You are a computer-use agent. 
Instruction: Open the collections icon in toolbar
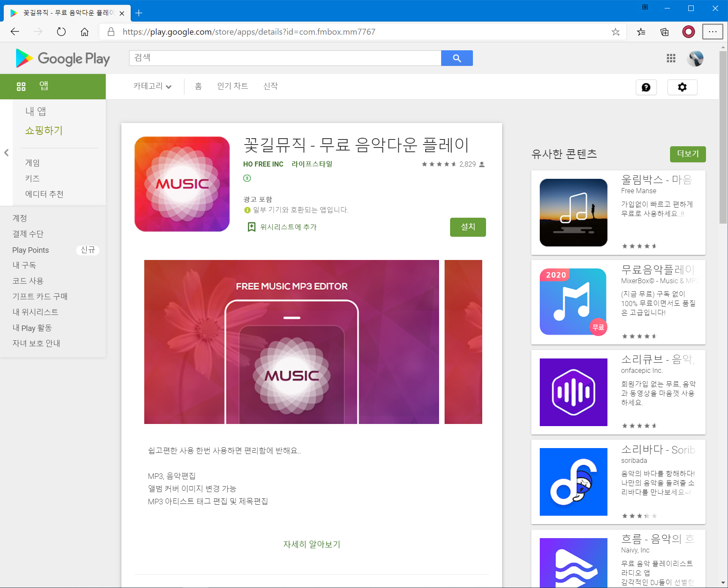[665, 32]
